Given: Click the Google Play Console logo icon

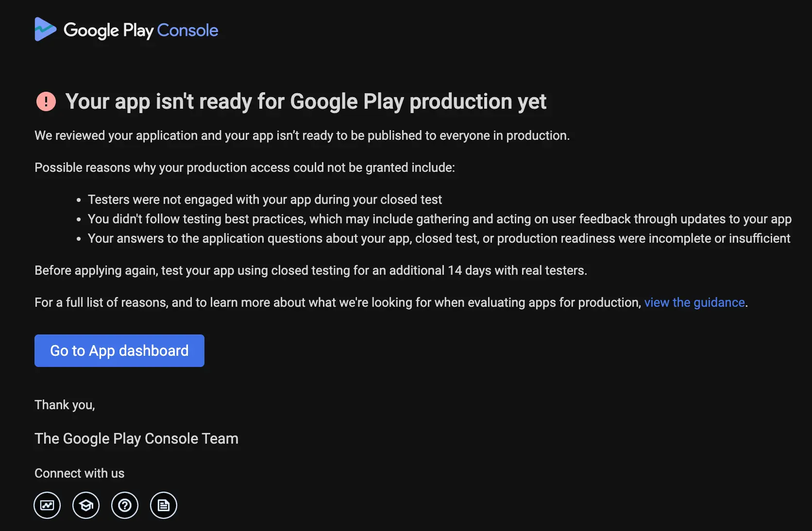Looking at the screenshot, I should 46,30.
